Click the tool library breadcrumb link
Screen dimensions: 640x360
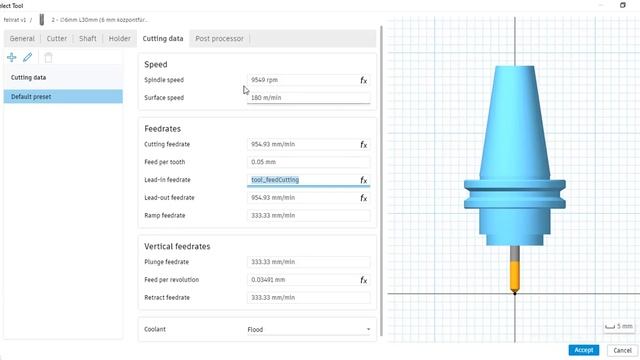15,20
